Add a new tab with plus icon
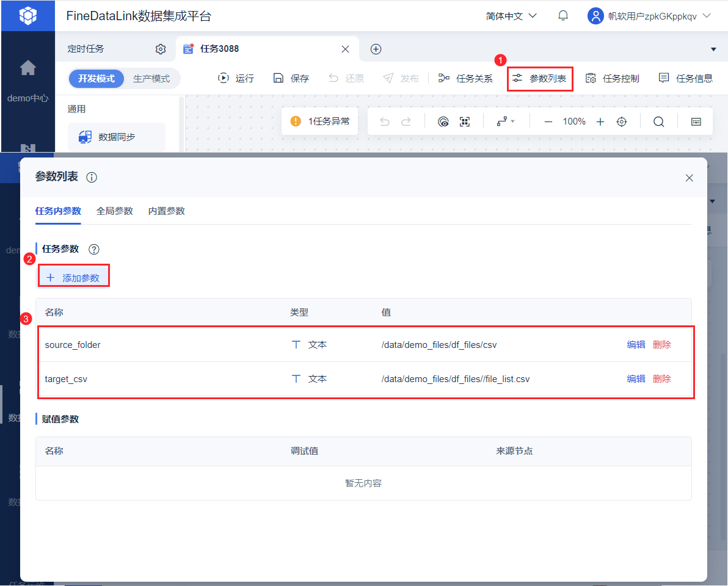Viewport: 728px width, 586px height. (x=376, y=49)
